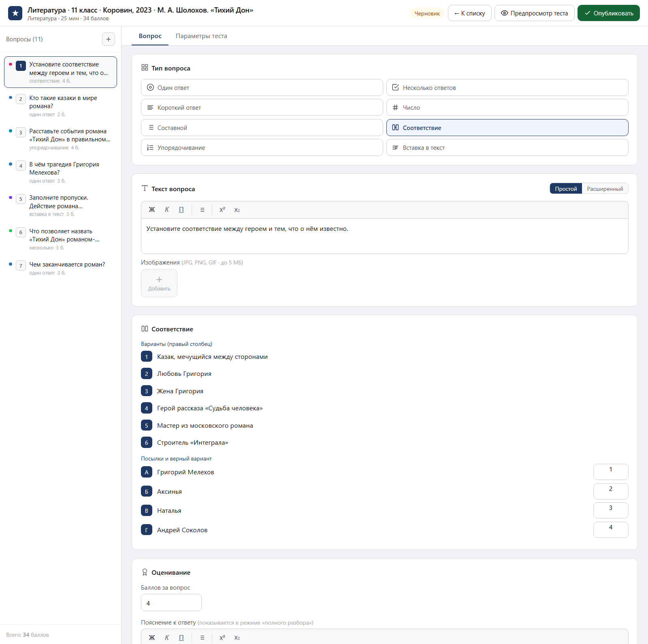Click "Добавить" image upload box
Image resolution: width=648 pixels, height=644 pixels.
tap(159, 283)
